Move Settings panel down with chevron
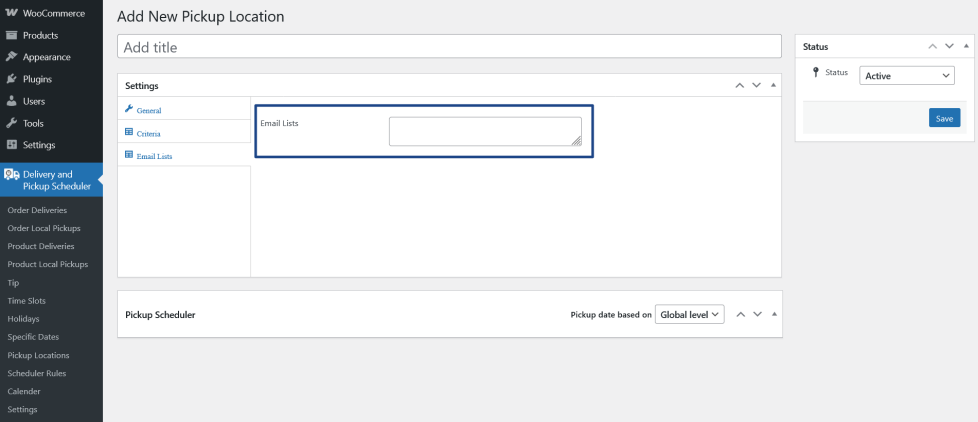This screenshot has height=422, width=978. [x=757, y=85]
